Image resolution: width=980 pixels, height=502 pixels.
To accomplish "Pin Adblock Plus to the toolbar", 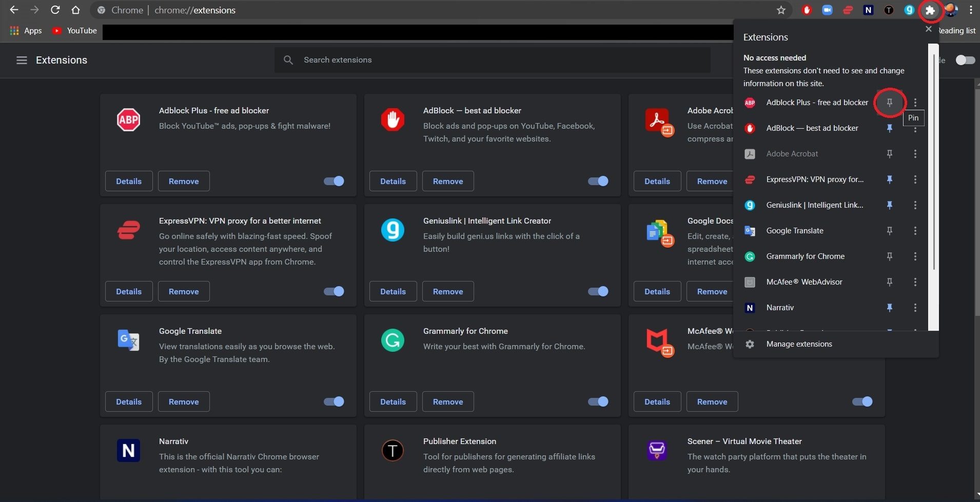I will coord(890,103).
